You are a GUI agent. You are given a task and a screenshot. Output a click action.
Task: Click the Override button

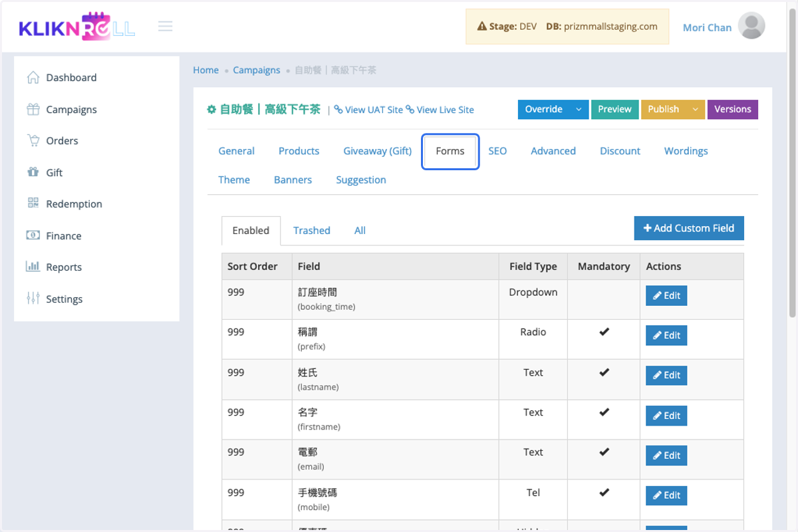click(543, 110)
